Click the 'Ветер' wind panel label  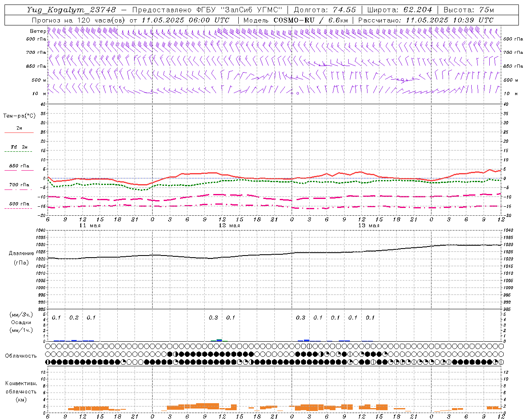38,31
